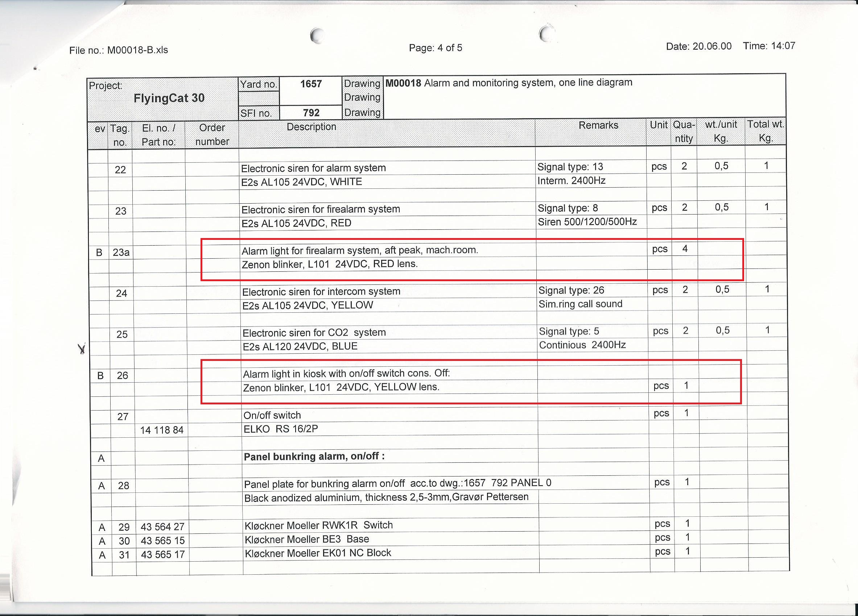Click the 'Description' column header
The image size is (858, 616).
(x=312, y=126)
